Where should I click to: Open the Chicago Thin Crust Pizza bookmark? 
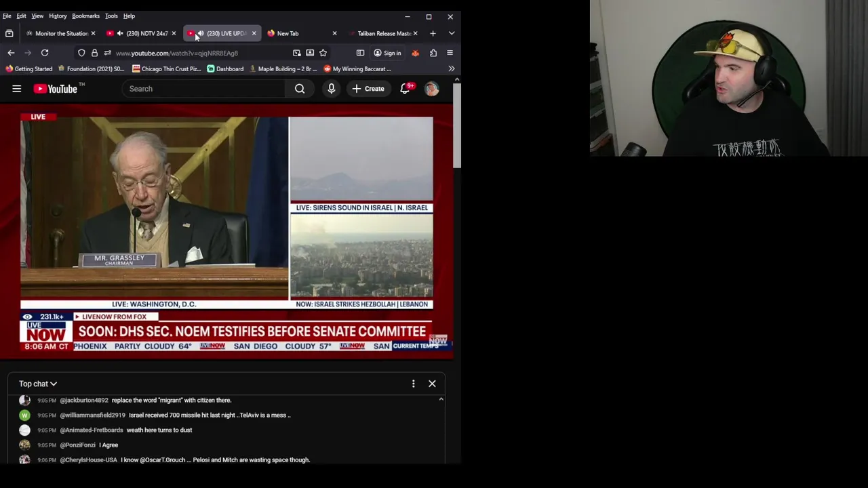click(x=167, y=68)
